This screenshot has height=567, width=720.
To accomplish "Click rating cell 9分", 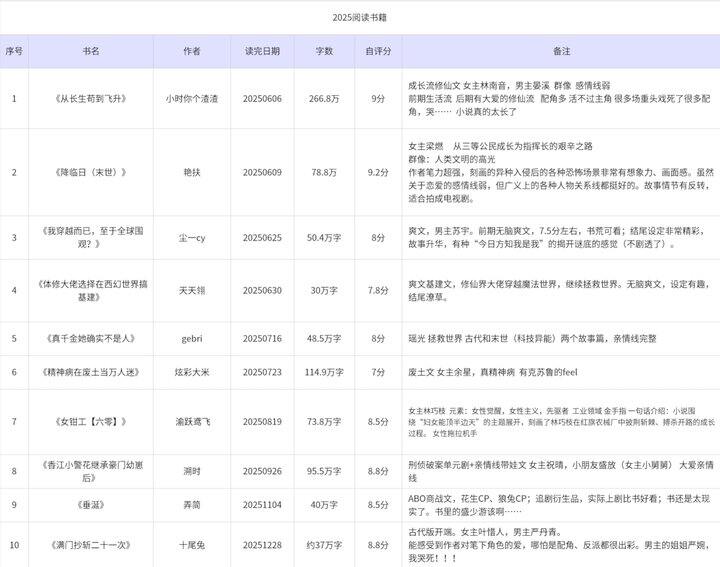I will click(378, 99).
